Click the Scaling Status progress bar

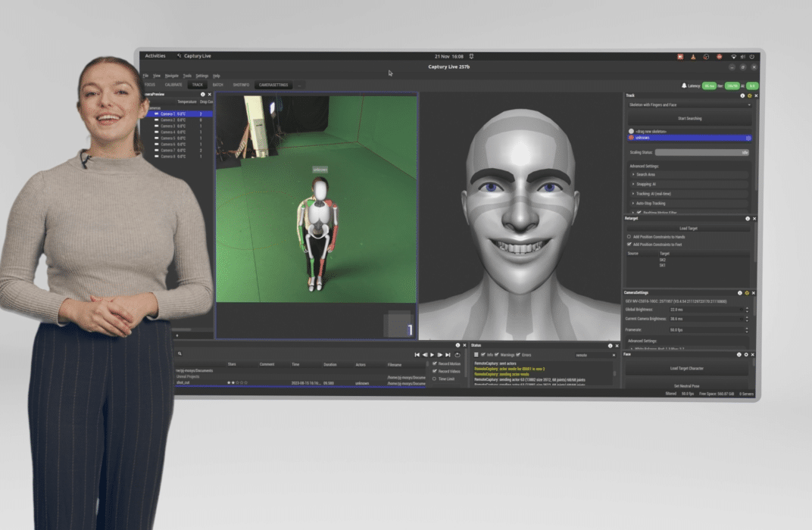(x=701, y=153)
